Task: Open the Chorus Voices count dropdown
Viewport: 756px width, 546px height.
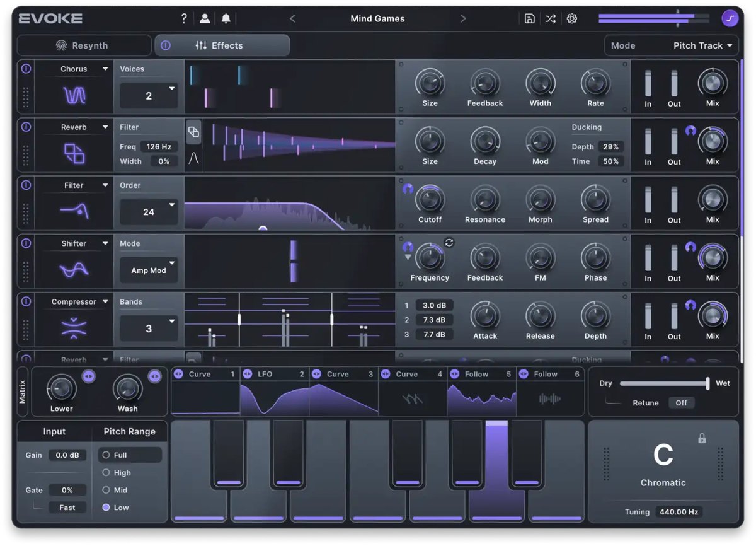Action: point(149,96)
